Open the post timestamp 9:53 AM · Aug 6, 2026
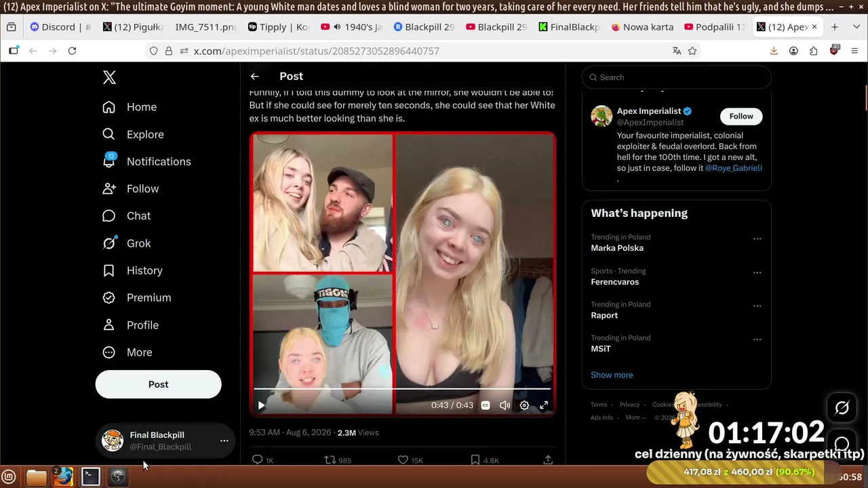This screenshot has height=488, width=868. (x=290, y=432)
